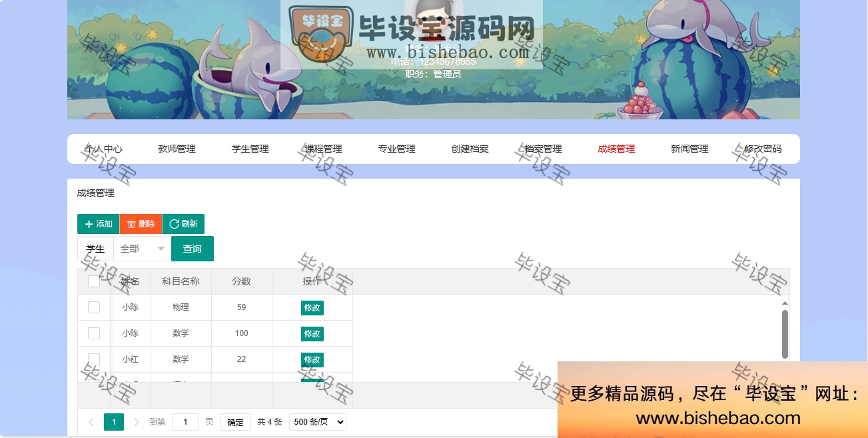Click the name 小红 in the table

[x=131, y=359]
